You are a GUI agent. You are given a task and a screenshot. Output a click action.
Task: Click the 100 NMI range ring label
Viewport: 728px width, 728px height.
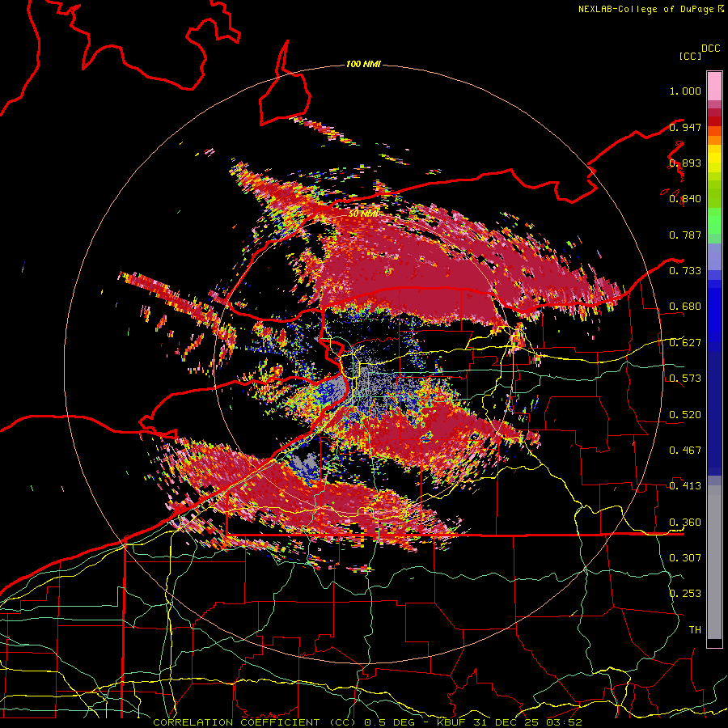tap(363, 64)
